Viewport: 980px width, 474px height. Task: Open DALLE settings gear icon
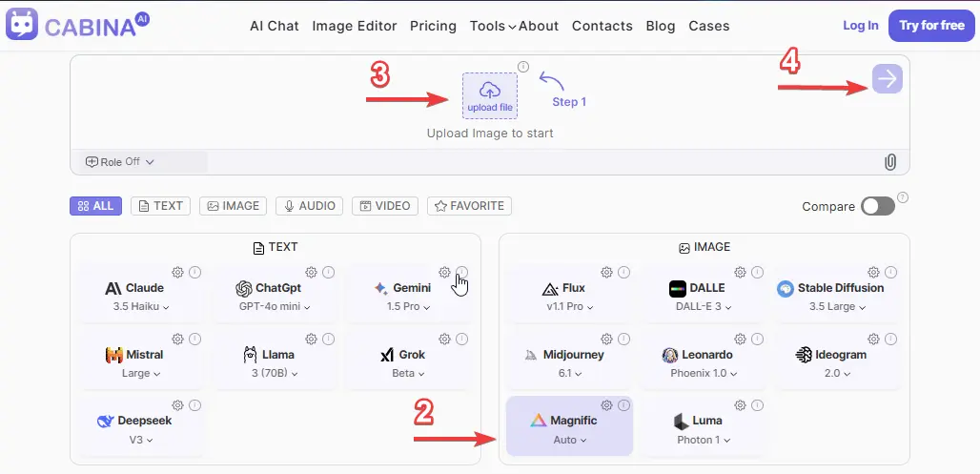[740, 272]
